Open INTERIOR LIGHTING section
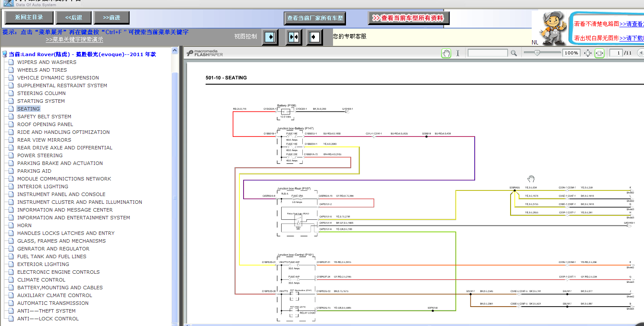 (43, 187)
